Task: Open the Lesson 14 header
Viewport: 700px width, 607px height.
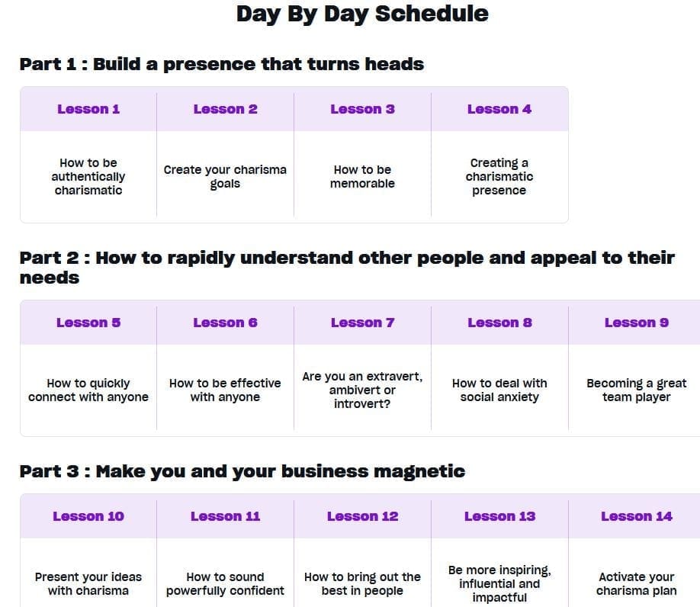Action: [636, 516]
